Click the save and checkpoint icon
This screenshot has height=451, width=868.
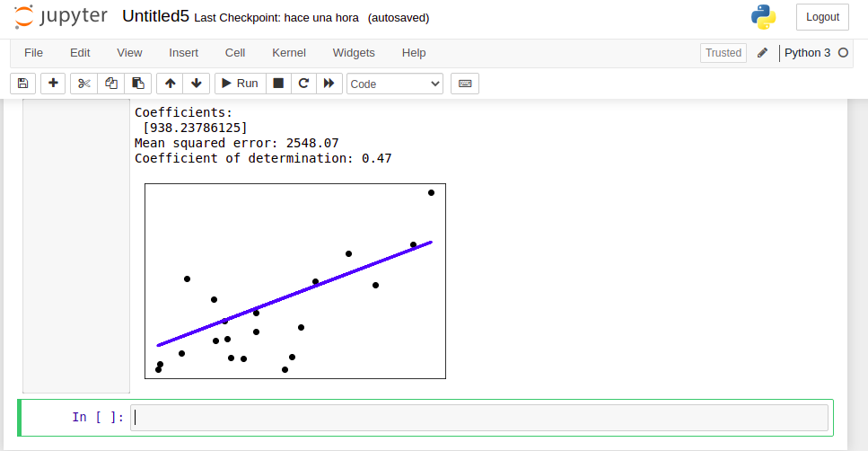[23, 84]
